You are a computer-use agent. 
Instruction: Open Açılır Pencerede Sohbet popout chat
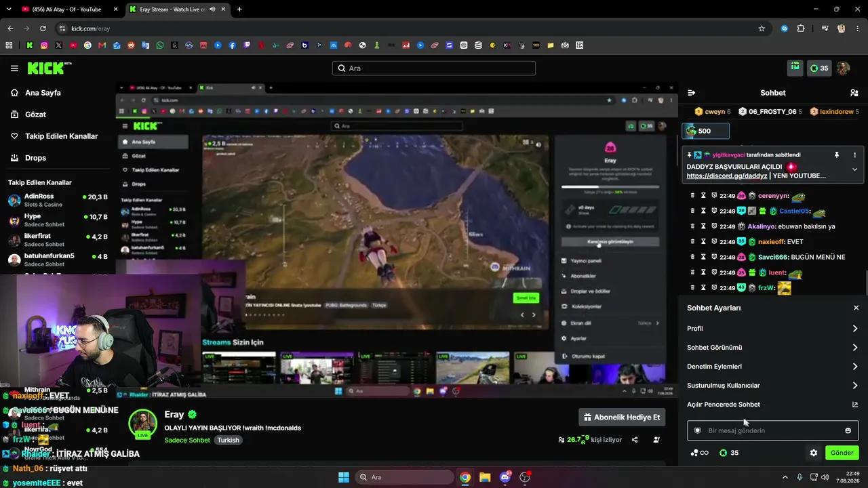[773, 405]
